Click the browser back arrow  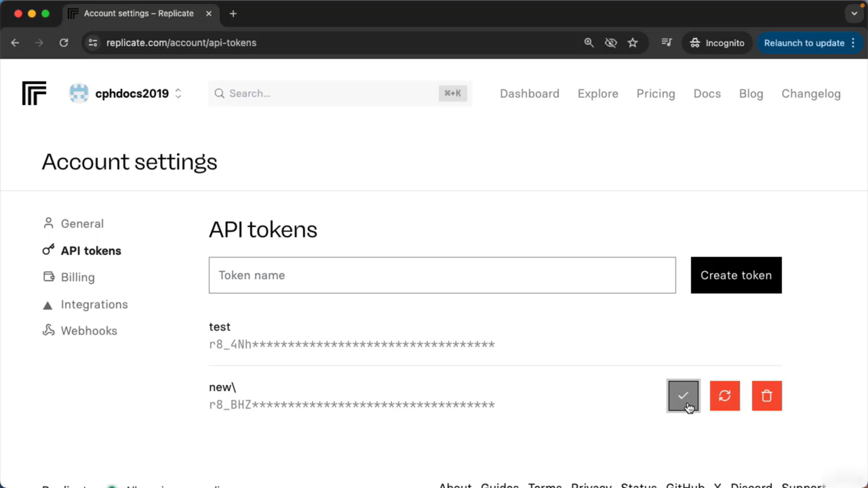tap(15, 43)
